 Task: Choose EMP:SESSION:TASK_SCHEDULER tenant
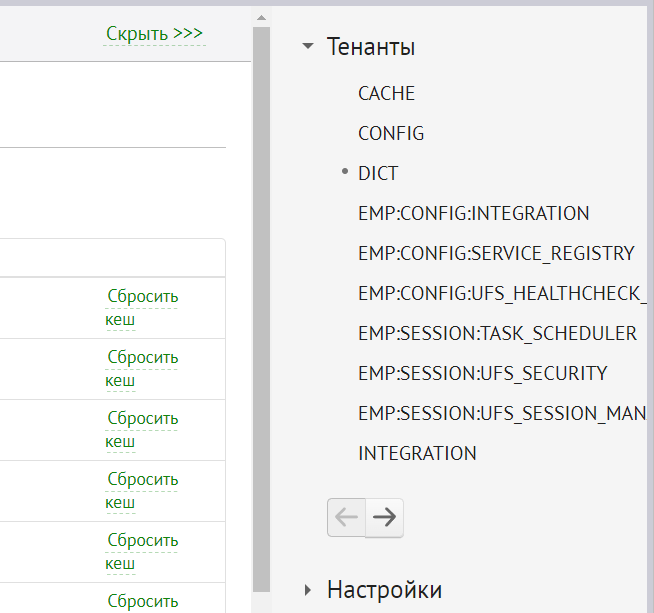coord(497,333)
